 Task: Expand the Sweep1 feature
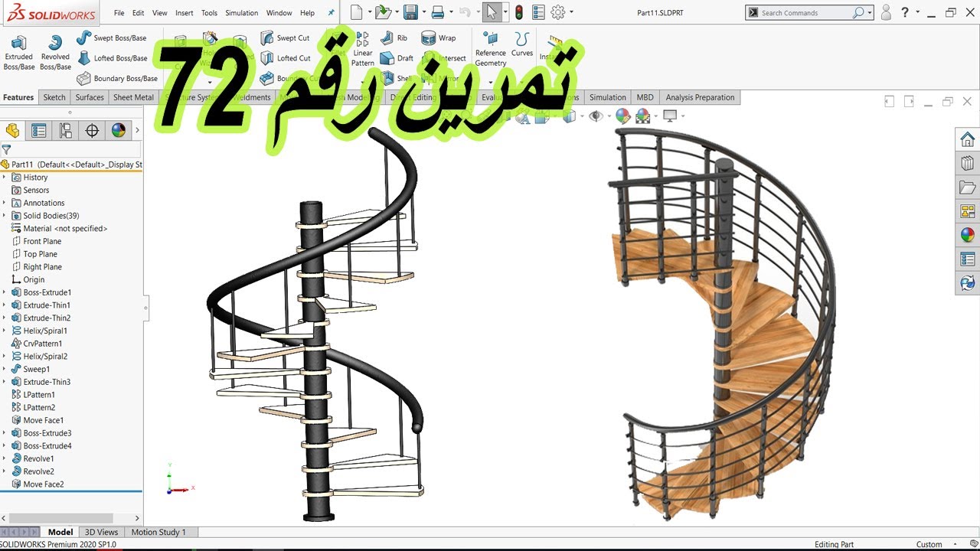tap(4, 369)
